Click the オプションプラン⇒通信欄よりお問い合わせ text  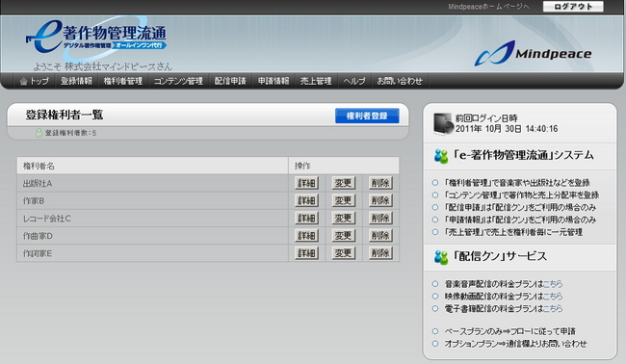coord(515,344)
